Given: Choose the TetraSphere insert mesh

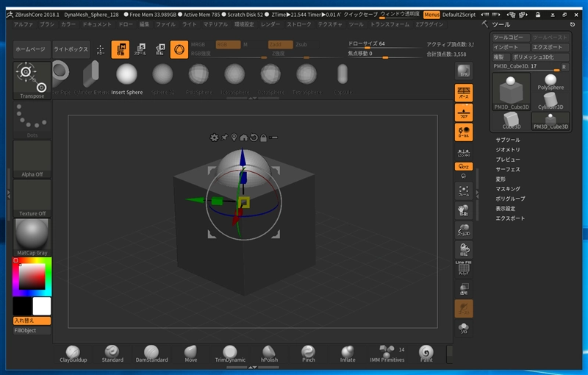Looking at the screenshot, I should tap(306, 79).
